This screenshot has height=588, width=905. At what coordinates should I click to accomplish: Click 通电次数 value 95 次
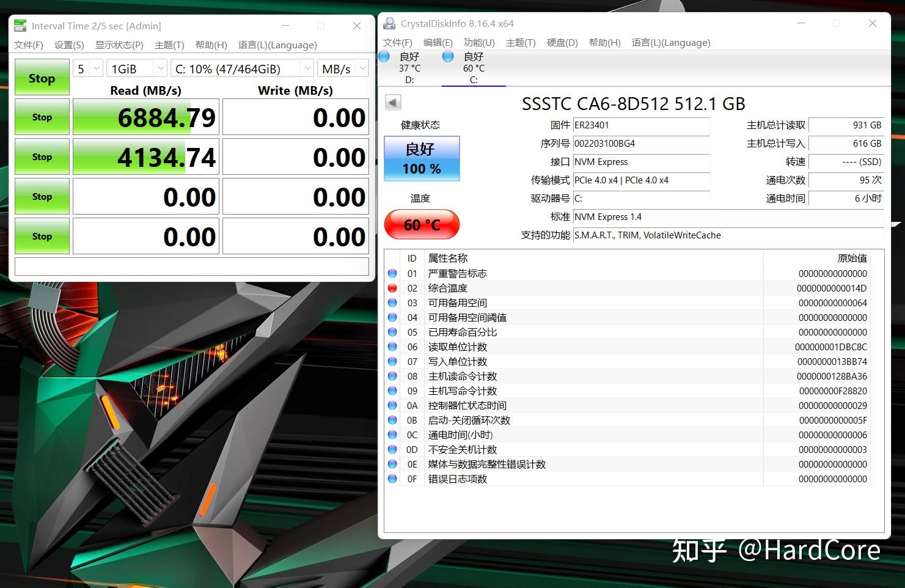846,180
